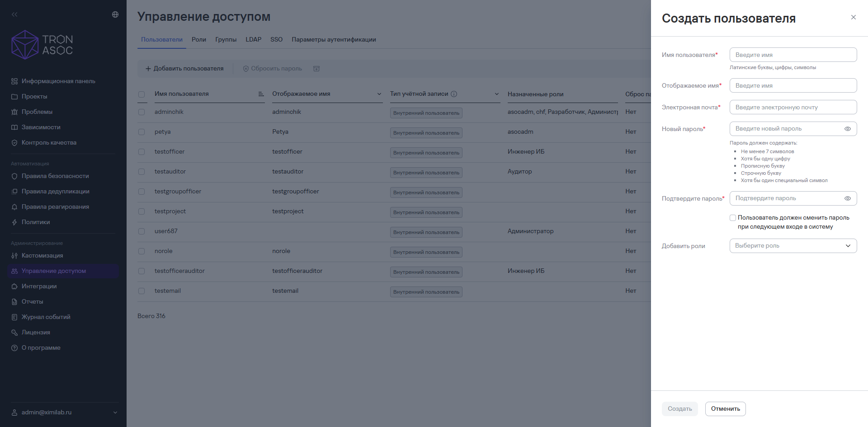Select all users via header checkbox
The height and width of the screenshot is (427, 868).
point(142,94)
